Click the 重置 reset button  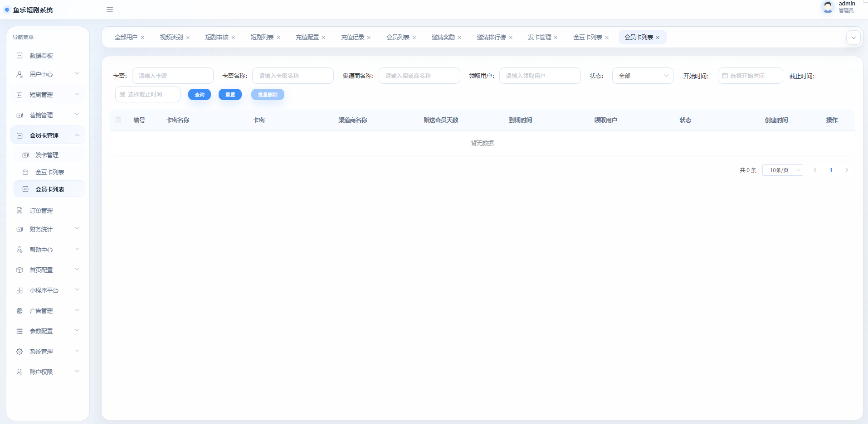tap(230, 95)
